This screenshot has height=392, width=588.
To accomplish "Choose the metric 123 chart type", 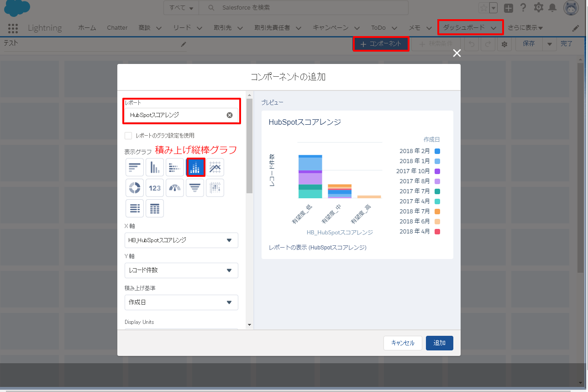I will click(155, 188).
